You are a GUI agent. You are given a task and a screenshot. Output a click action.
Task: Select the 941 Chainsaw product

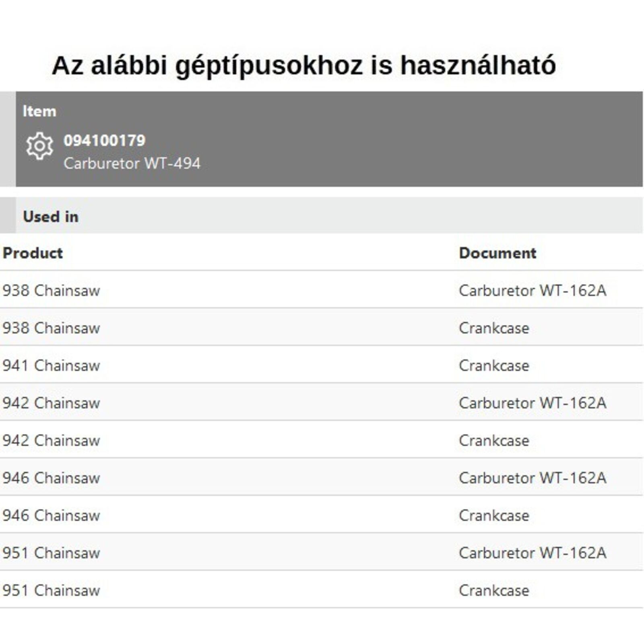point(51,365)
